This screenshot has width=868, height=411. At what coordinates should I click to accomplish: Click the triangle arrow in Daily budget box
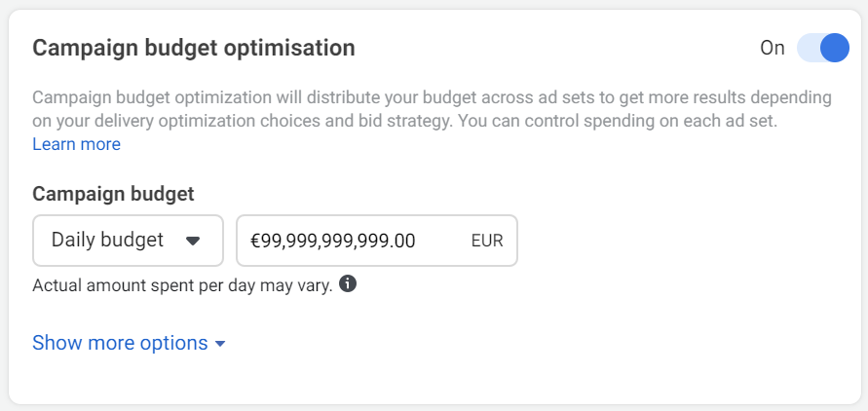193,241
